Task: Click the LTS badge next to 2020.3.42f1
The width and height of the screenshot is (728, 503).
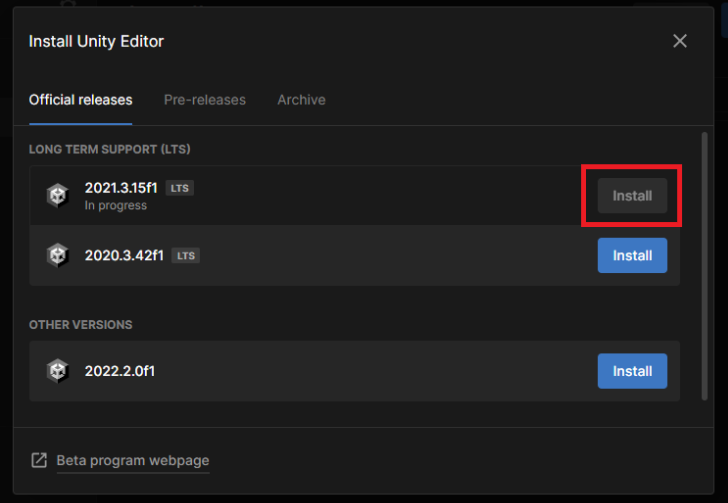Action: [186, 255]
